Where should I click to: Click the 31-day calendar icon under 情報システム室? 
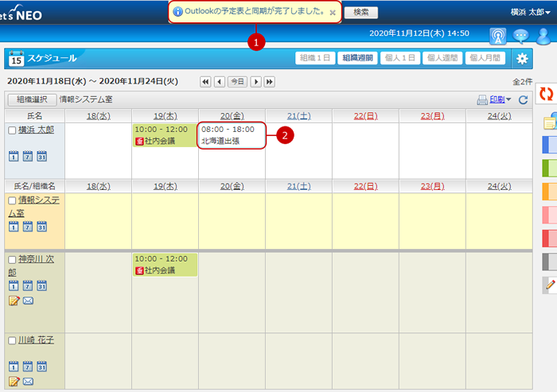(x=42, y=227)
